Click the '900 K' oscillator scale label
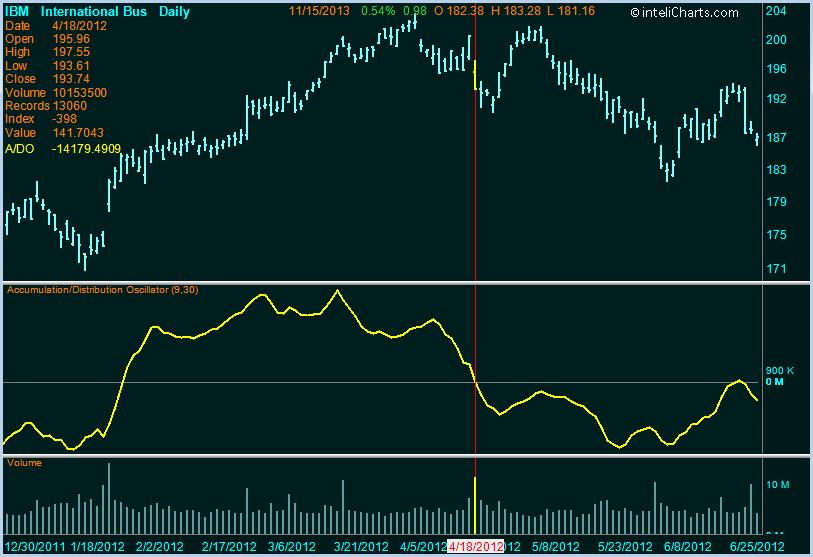Viewport: 813px width, 557px height. click(x=780, y=370)
